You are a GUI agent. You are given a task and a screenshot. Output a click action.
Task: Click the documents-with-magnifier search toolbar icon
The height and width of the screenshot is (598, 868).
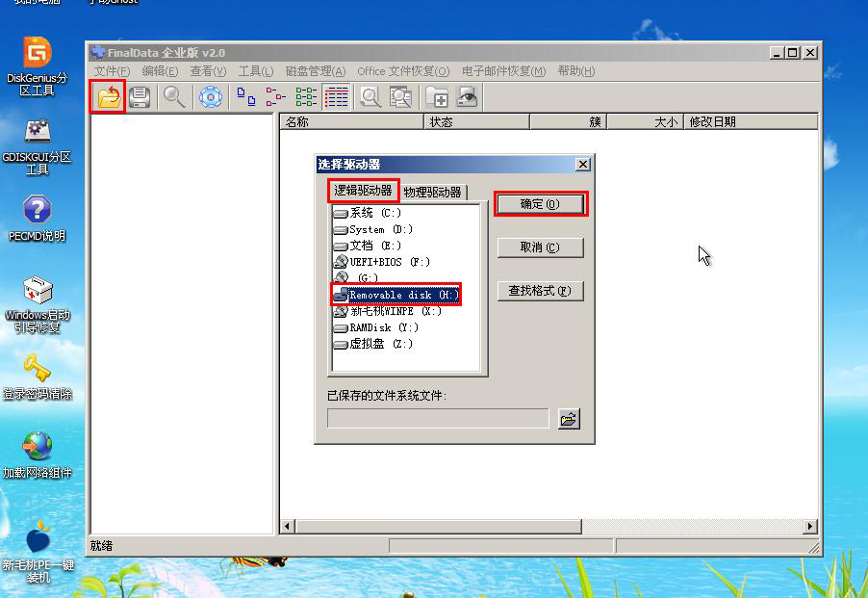tap(400, 97)
